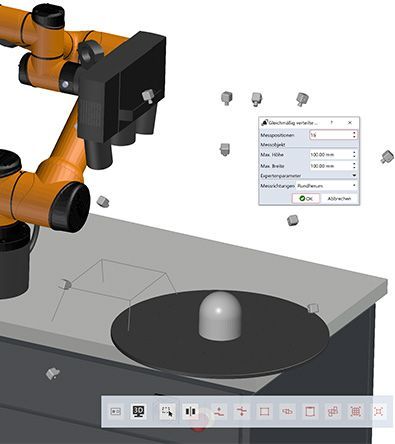
Task: Select the sensor position marker above the dialog
Action: point(302,99)
